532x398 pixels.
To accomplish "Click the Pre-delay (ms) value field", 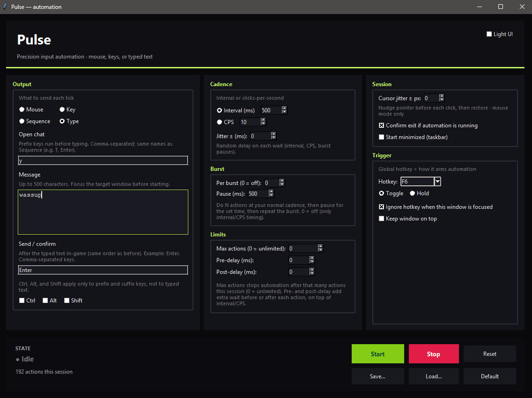I will coord(299,260).
